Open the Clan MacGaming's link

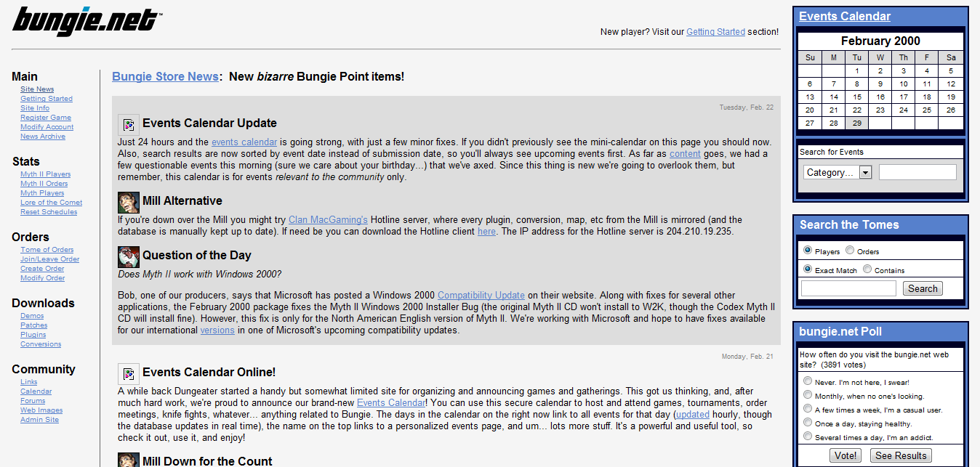328,219
